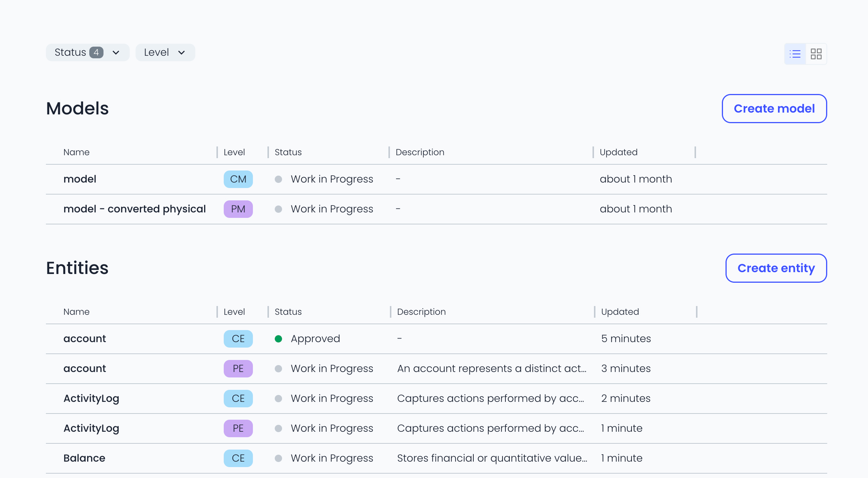
Task: Open the approved account entity
Action: coord(85,339)
